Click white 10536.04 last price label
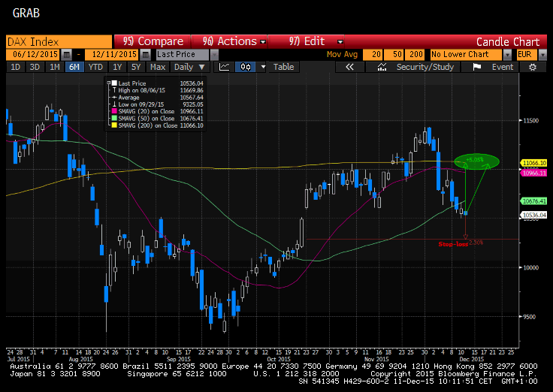The width and height of the screenshot is (553, 392). point(534,215)
